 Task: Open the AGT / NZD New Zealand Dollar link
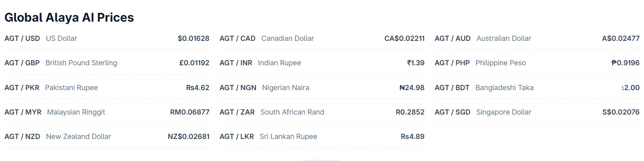(x=107, y=137)
